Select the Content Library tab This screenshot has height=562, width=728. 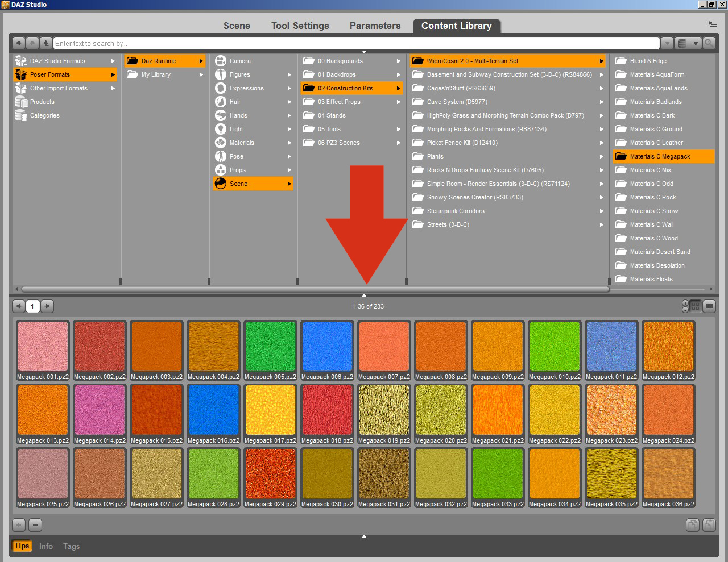pyautogui.click(x=457, y=26)
